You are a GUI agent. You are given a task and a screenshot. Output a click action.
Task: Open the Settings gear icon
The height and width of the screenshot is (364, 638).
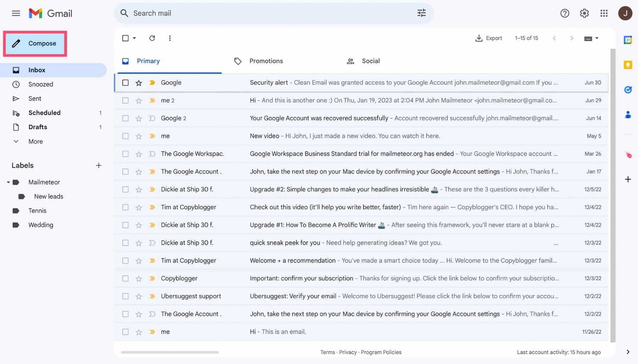click(x=584, y=13)
